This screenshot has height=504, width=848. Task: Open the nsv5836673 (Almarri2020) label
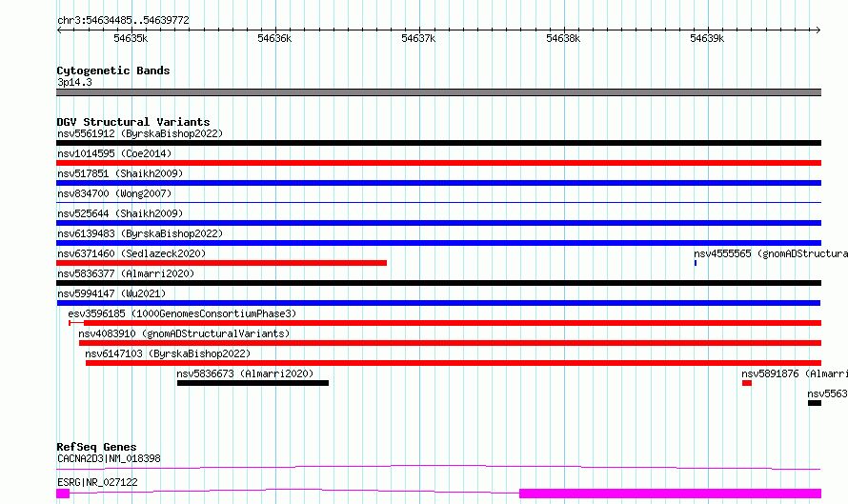(245, 373)
